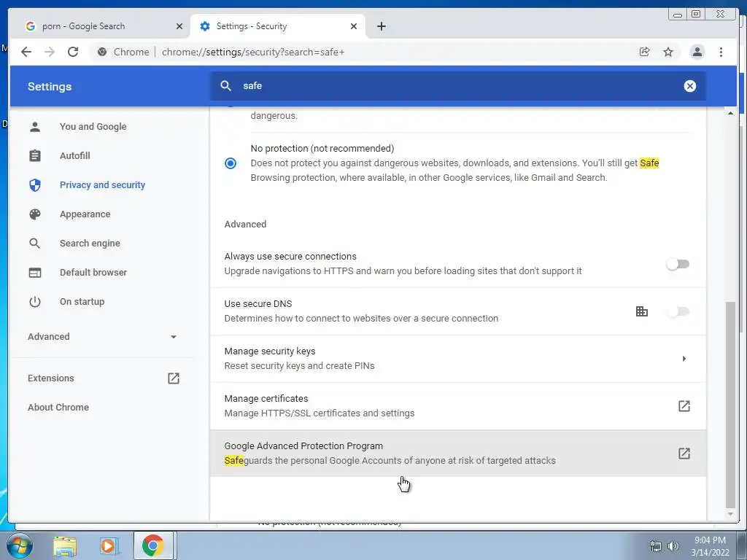Click the Chrome taskbar button

[x=153, y=545]
